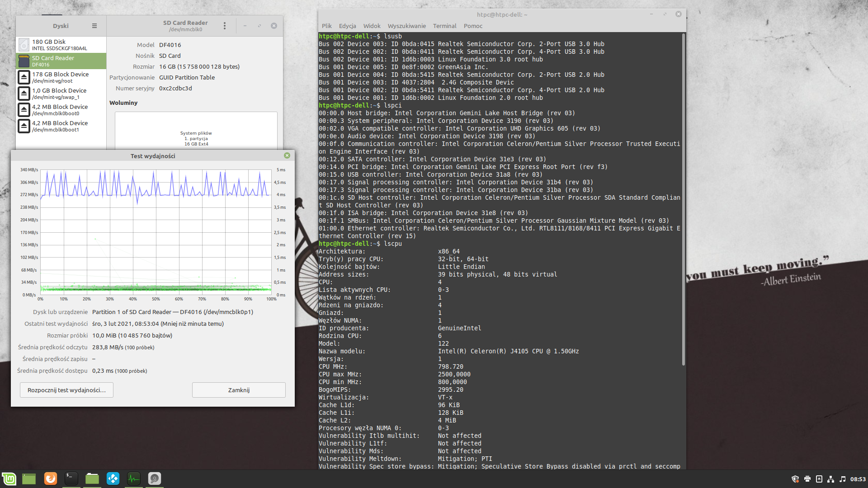Screen dimensions: 868x488
Task: Open the Plik menu in terminal
Action: pos(327,26)
